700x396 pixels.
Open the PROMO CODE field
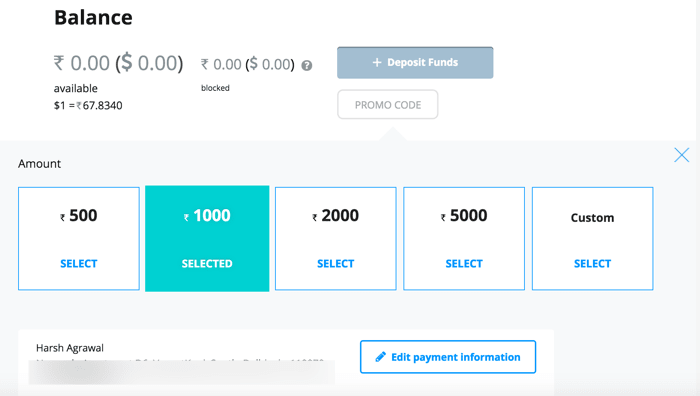tap(388, 104)
